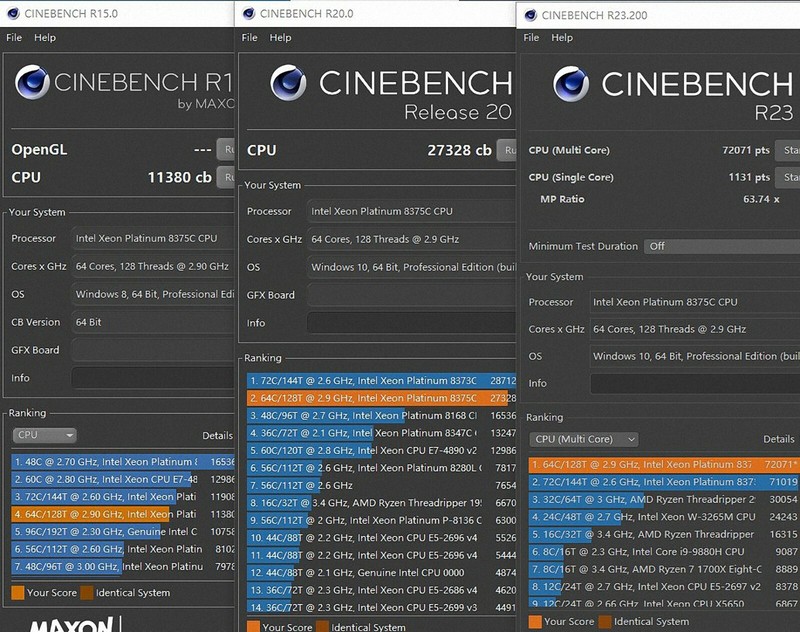Select R23 row 72C/144T scoring 71019
Image resolution: width=800 pixels, height=632 pixels.
click(664, 482)
